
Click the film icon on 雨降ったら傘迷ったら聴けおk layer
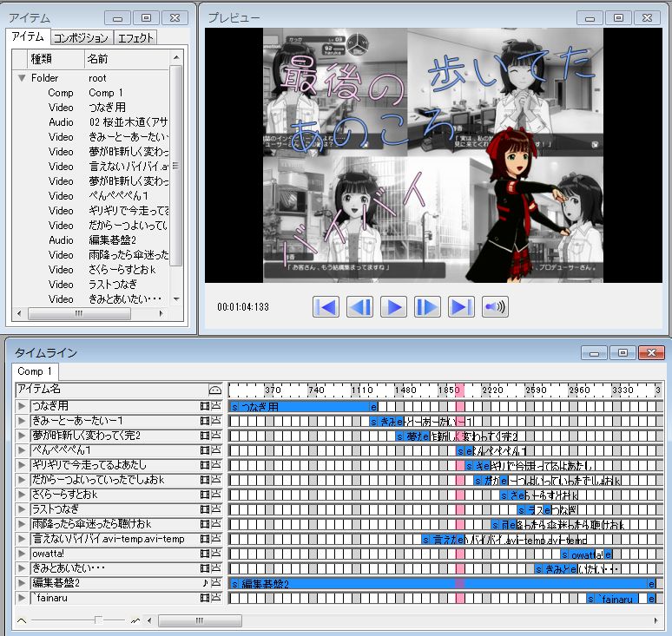tap(205, 524)
